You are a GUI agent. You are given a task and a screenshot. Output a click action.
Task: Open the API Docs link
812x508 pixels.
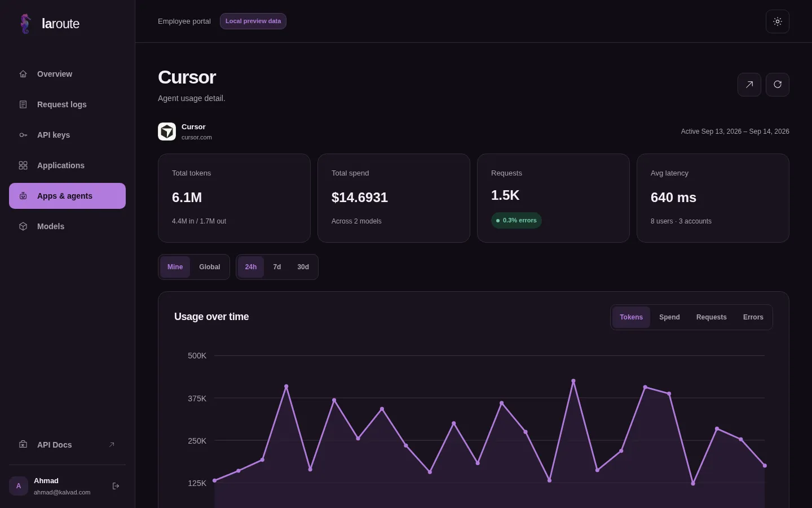pos(67,445)
